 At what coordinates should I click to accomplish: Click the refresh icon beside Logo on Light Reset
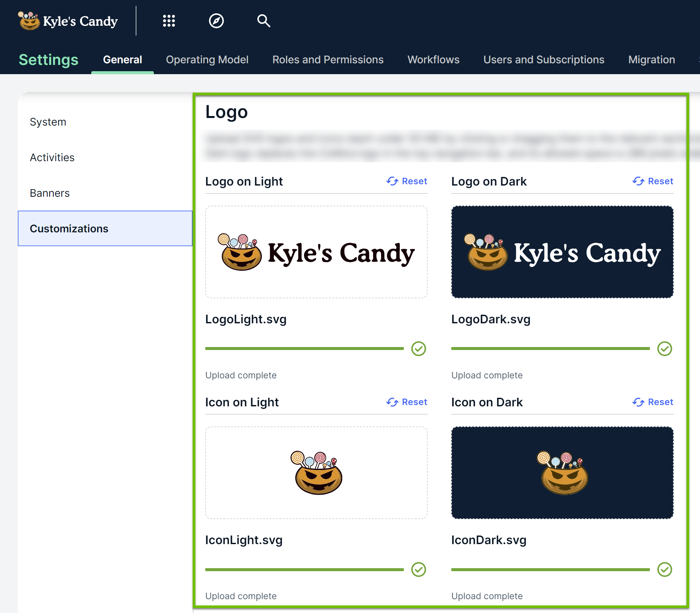[393, 181]
